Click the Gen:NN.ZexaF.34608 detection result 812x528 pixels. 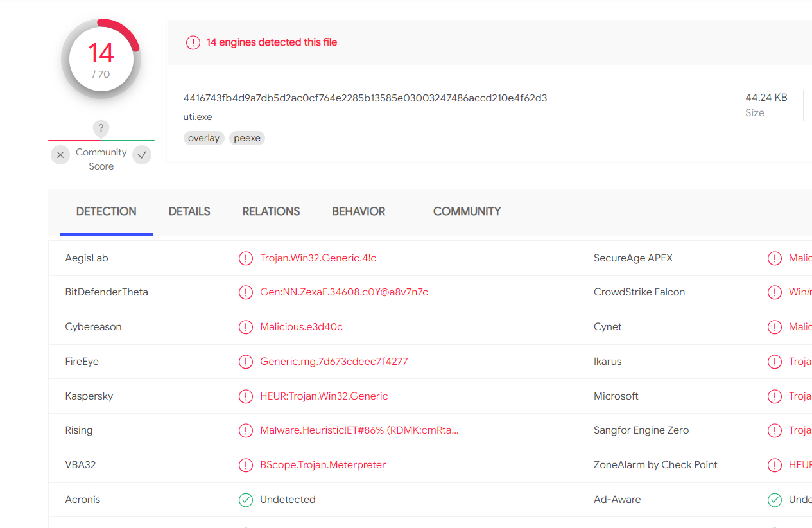click(x=344, y=292)
